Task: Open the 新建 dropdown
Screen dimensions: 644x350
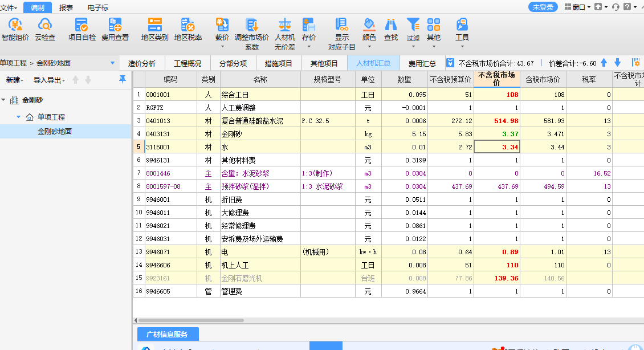Action: (x=15, y=80)
